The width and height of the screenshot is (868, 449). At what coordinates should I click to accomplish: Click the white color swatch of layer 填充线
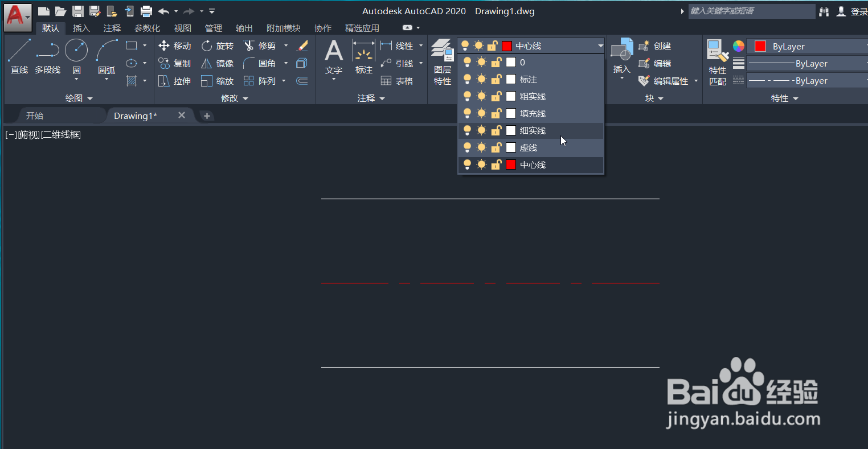(511, 114)
